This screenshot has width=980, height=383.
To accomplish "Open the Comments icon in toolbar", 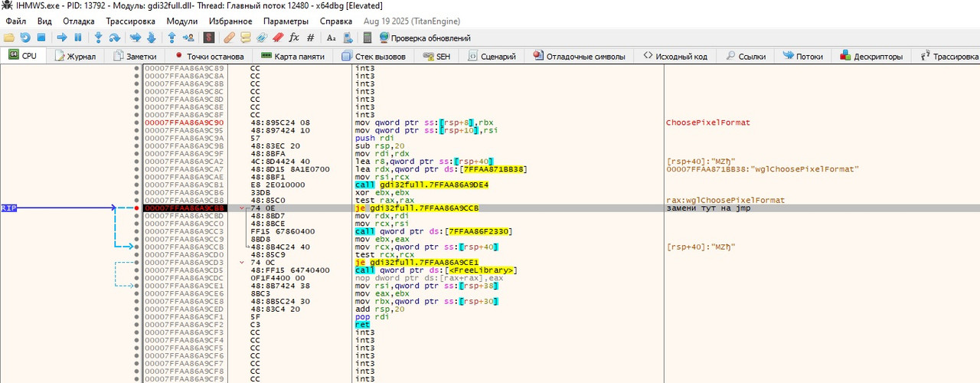I will tap(246, 38).
